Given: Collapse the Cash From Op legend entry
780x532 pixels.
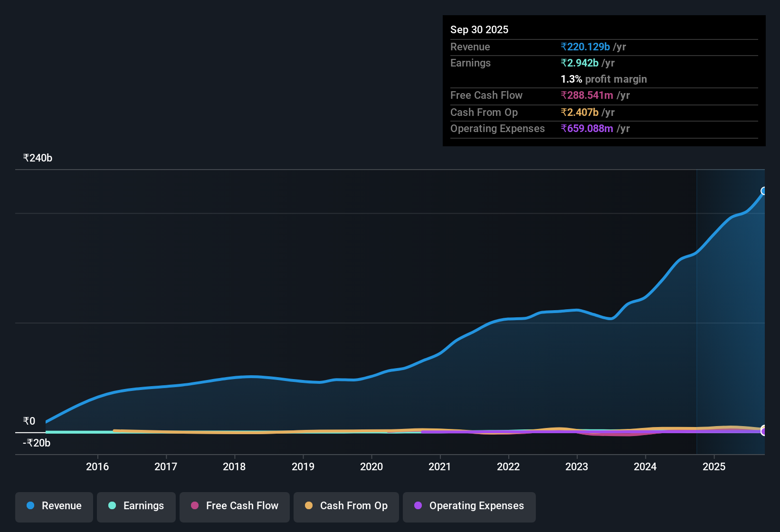Looking at the screenshot, I should (346, 506).
